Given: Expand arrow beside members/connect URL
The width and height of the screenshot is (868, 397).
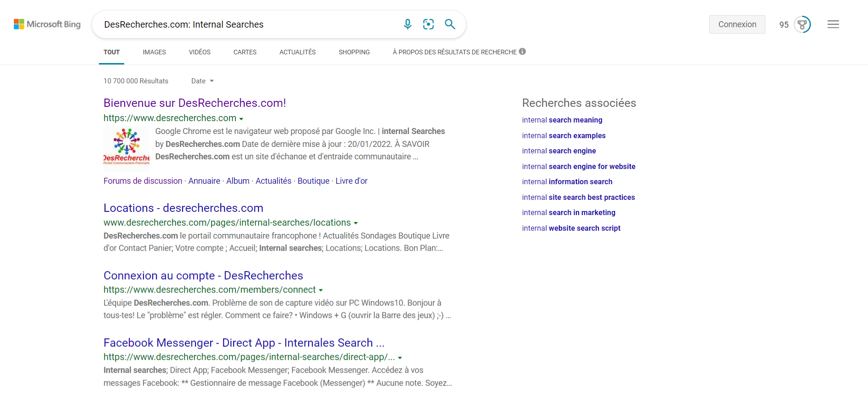Looking at the screenshot, I should pyautogui.click(x=321, y=291).
